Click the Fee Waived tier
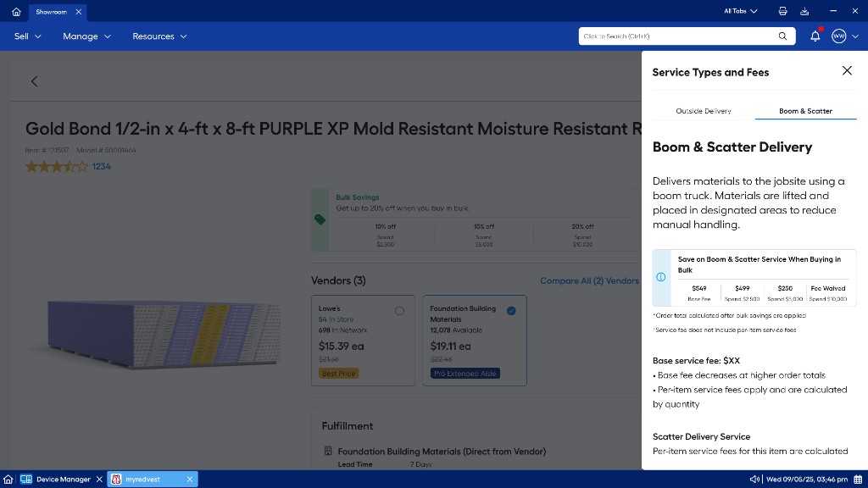The image size is (868, 488). [x=827, y=292]
